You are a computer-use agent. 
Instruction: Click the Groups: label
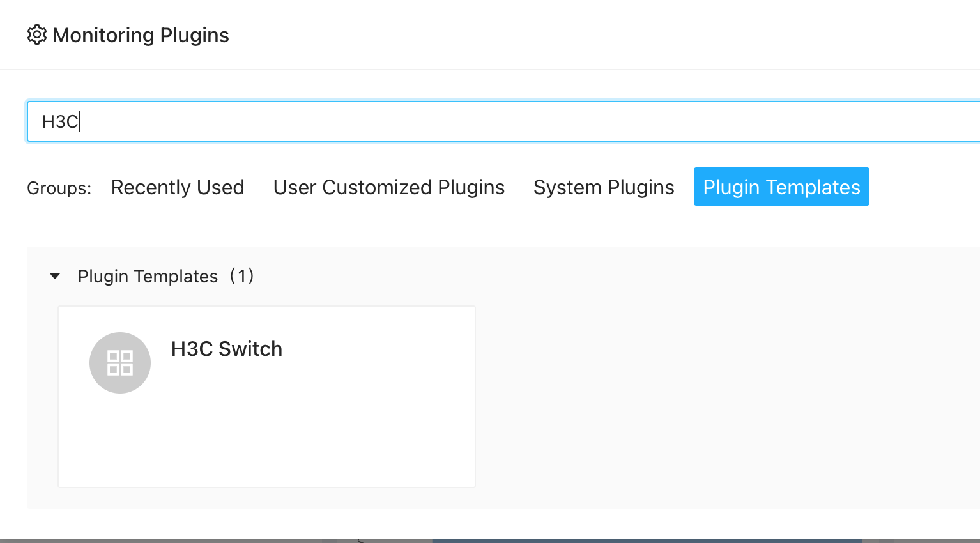[x=59, y=188]
